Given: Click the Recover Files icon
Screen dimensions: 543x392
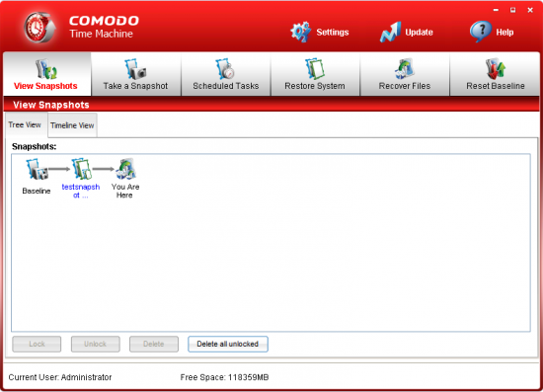Looking at the screenshot, I should point(405,69).
